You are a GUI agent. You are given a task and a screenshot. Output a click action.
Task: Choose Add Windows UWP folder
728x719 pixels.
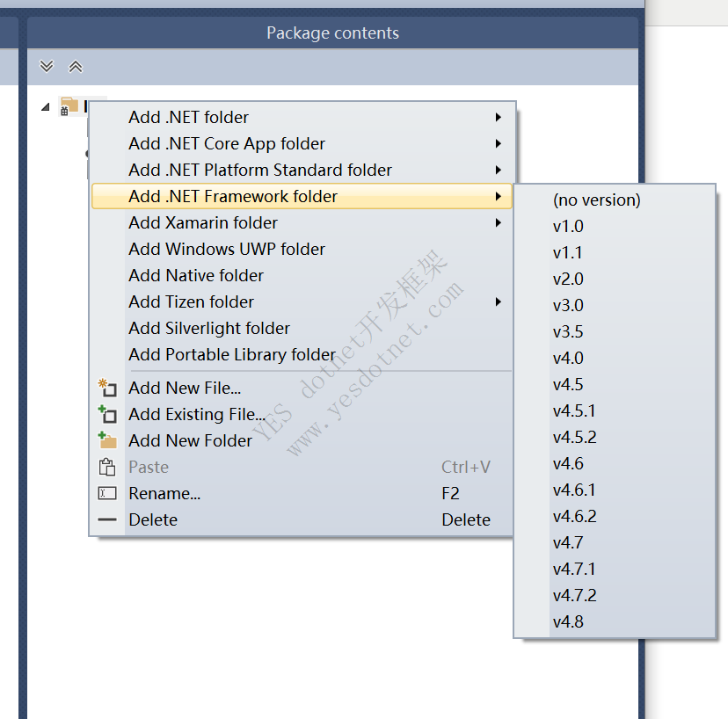pyautogui.click(x=302, y=250)
